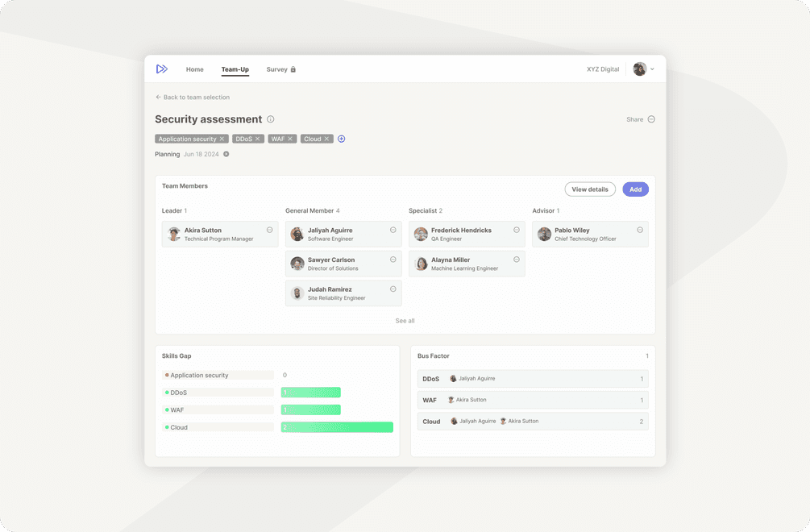This screenshot has height=532, width=810.
Task: Remove Frederick Hendricks via his minus icon
Action: (x=517, y=228)
